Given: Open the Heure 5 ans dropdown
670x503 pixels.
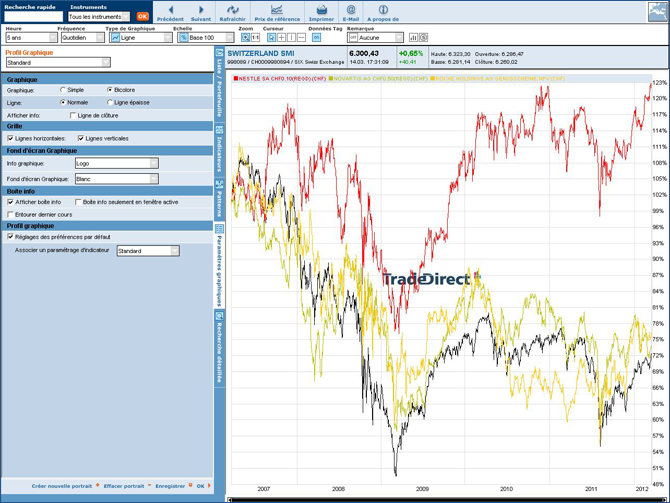Looking at the screenshot, I should coord(32,38).
